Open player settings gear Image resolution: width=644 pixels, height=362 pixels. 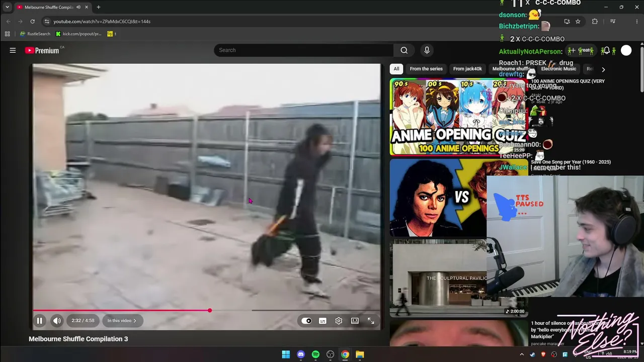339,321
